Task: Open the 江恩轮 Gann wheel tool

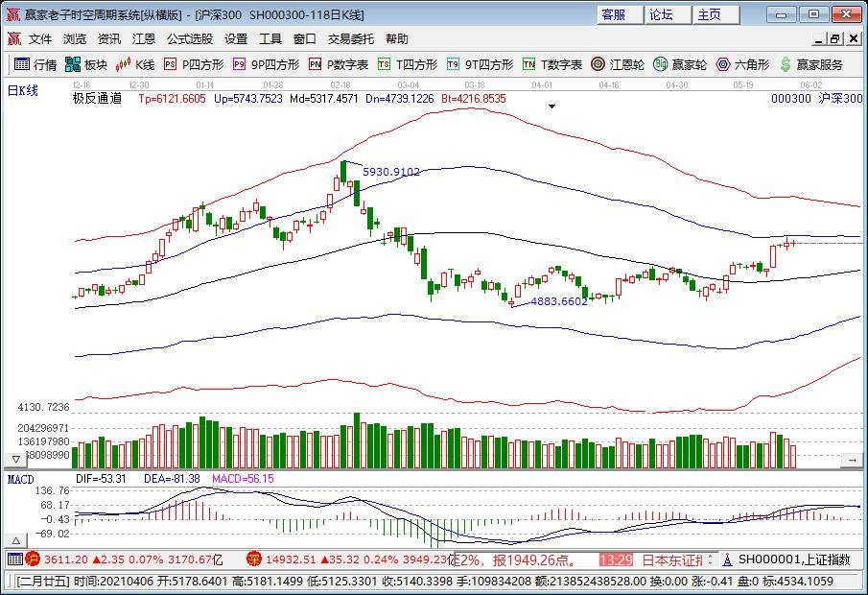Action: click(618, 65)
